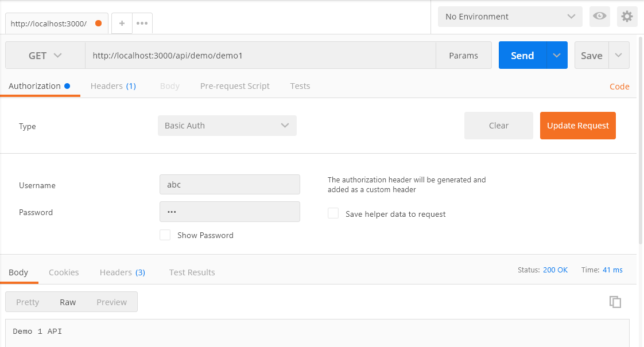Open the tab options ellipsis menu
The height and width of the screenshot is (347, 644).
tap(142, 24)
